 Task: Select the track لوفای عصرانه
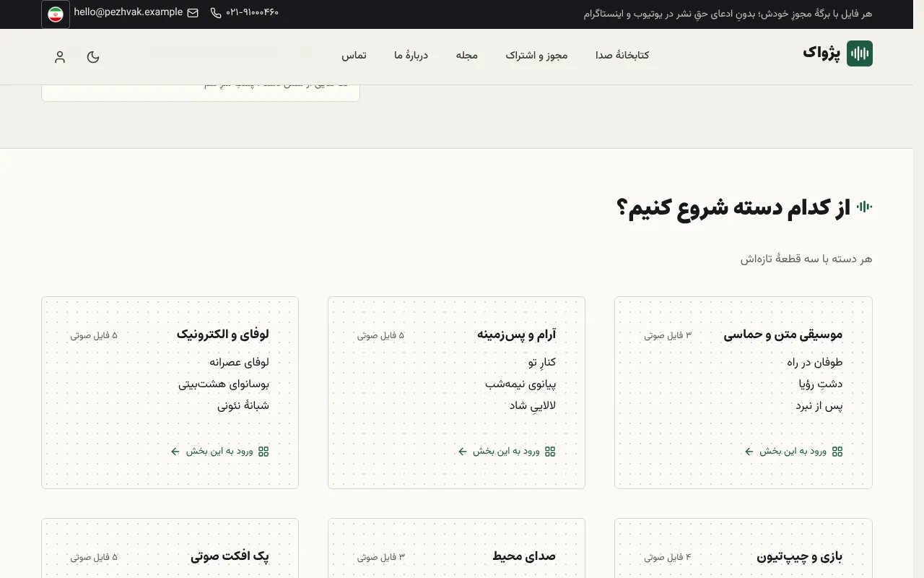tap(240, 363)
